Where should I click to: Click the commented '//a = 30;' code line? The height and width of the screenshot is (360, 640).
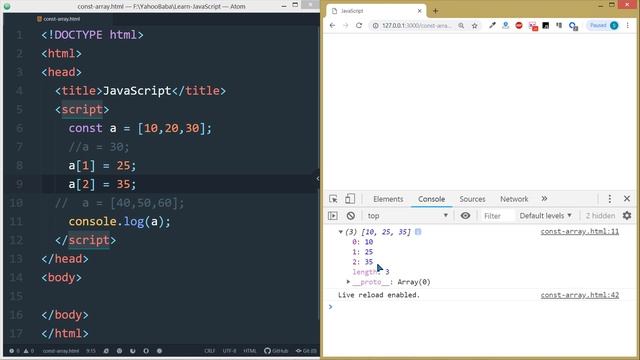point(98,147)
